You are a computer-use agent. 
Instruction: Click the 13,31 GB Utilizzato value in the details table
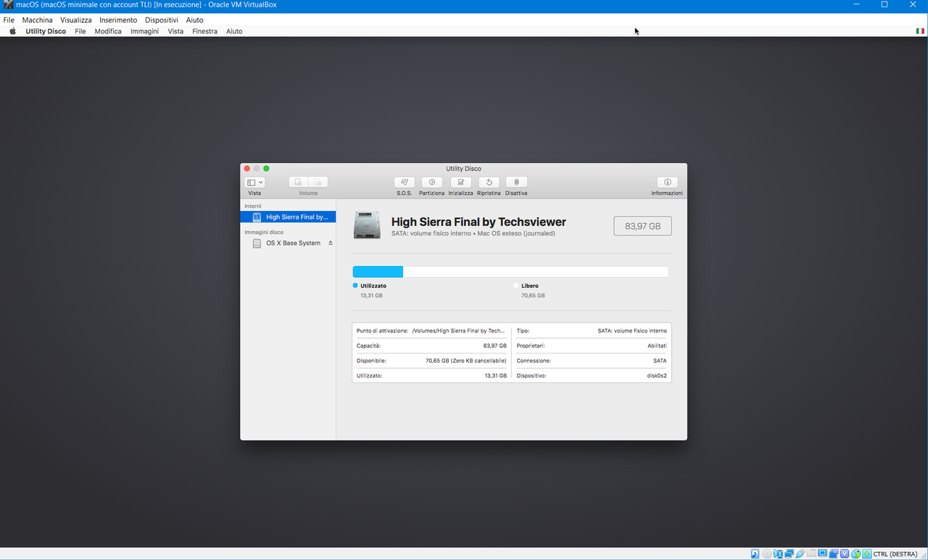(496, 375)
